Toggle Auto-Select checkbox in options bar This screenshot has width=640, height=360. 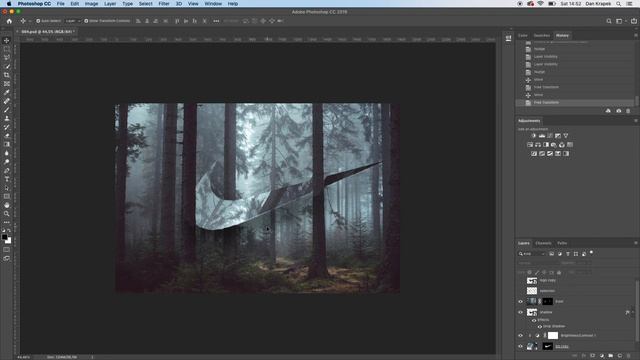coord(38,21)
